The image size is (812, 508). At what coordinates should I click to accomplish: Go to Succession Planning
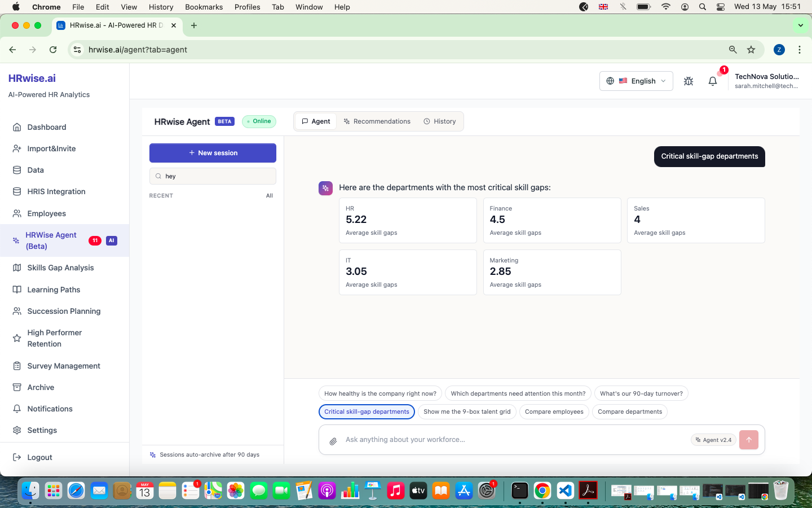(64, 311)
